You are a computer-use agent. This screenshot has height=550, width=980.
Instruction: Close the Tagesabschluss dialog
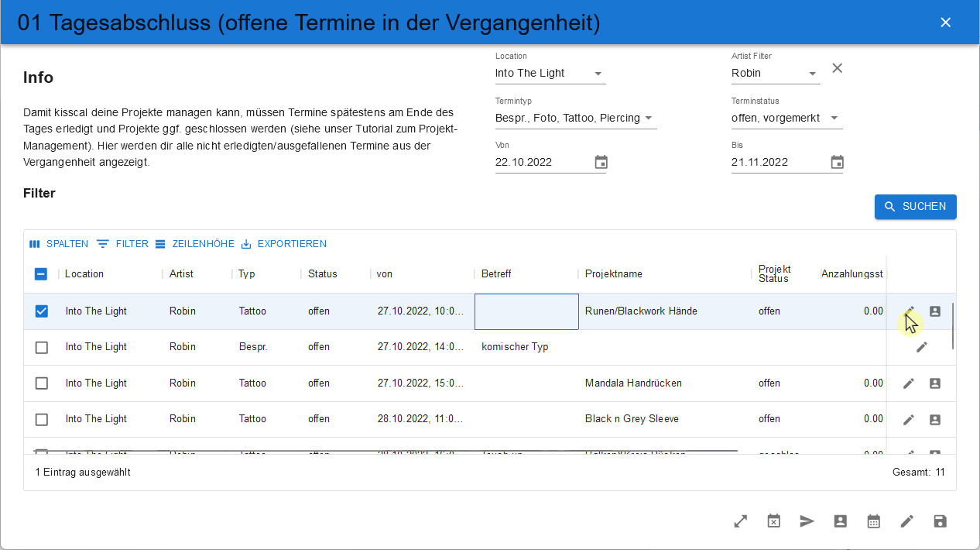coord(945,22)
